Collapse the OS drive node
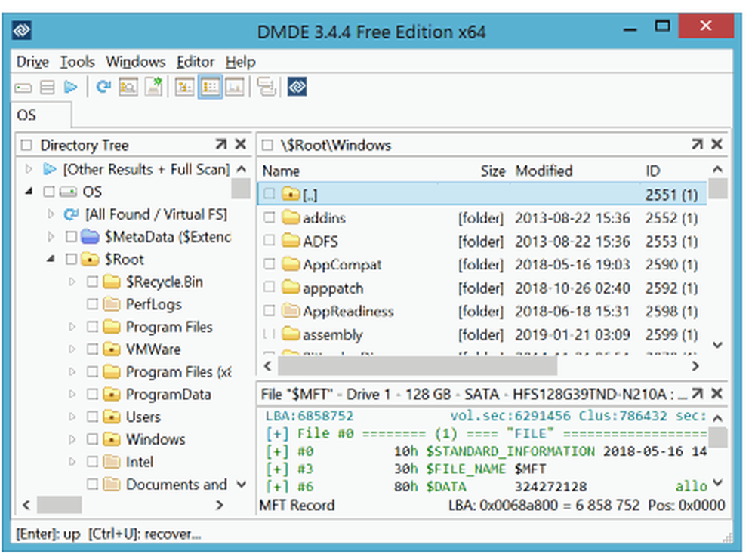Image resolution: width=755 pixels, height=560 pixels. click(x=29, y=192)
